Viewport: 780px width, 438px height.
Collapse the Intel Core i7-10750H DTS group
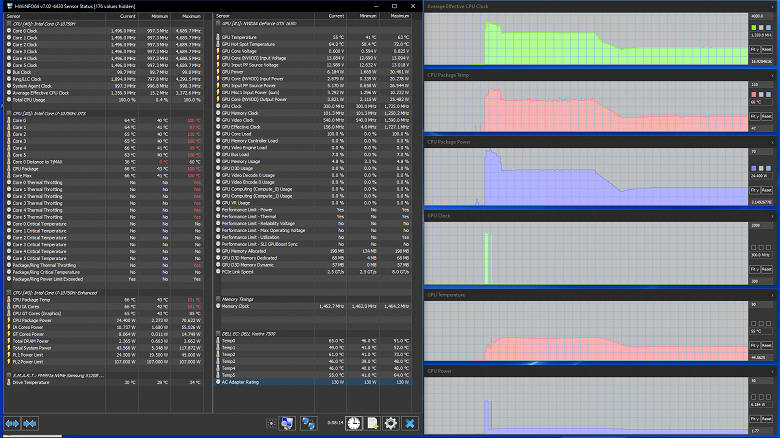[x=8, y=113]
